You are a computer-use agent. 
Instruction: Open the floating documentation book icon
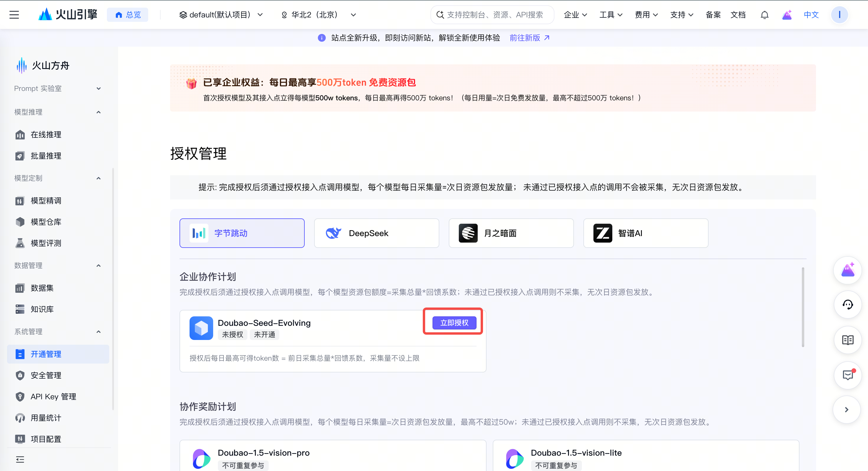click(x=847, y=340)
